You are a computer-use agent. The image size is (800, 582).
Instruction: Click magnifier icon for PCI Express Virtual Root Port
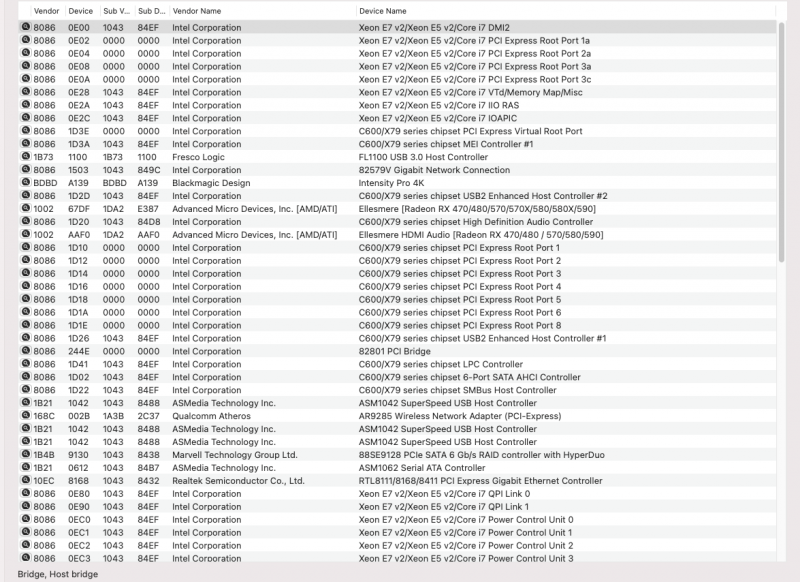(x=26, y=131)
